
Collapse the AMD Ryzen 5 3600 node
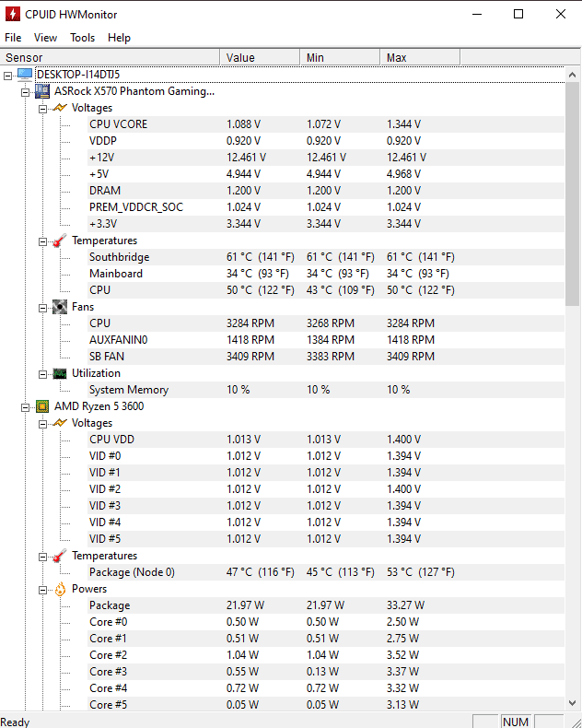(26, 407)
